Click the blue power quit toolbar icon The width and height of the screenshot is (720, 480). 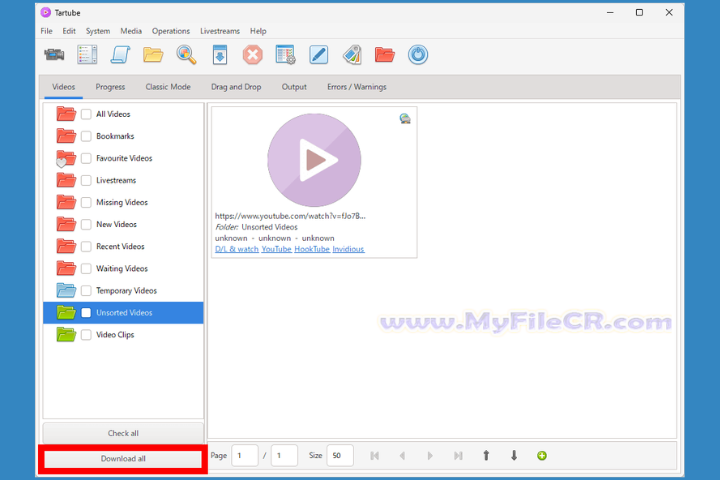pos(418,55)
